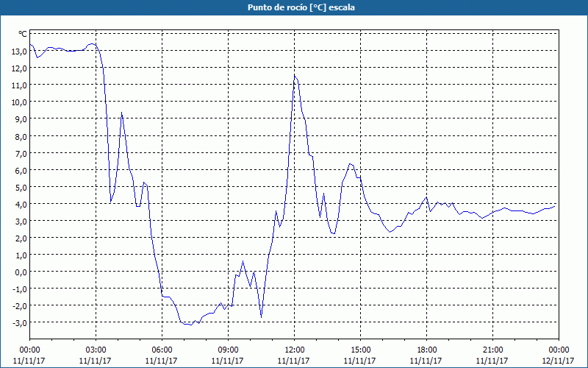Click the °C unit label on the y-axis
This screenshot has height=368, width=588.
pyautogui.click(x=23, y=34)
